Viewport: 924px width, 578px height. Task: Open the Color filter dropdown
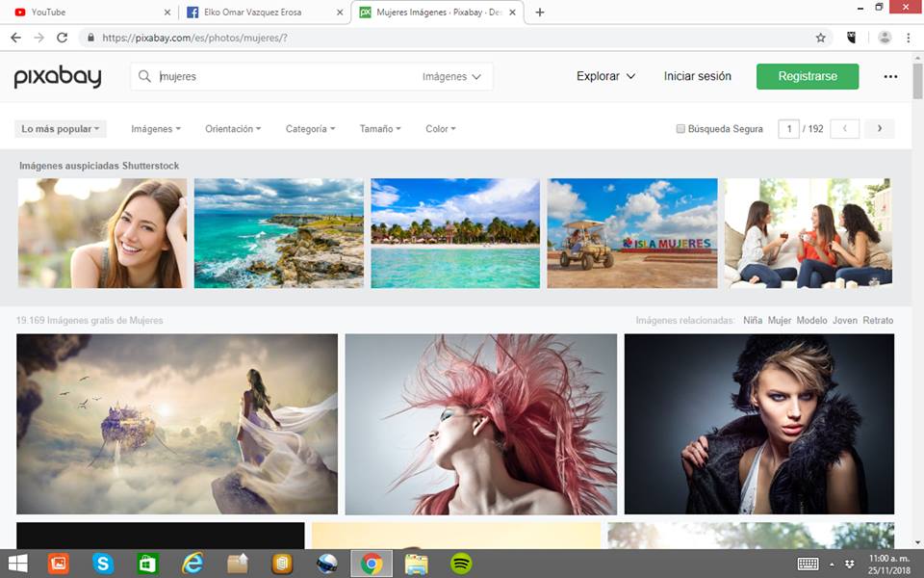click(x=440, y=129)
